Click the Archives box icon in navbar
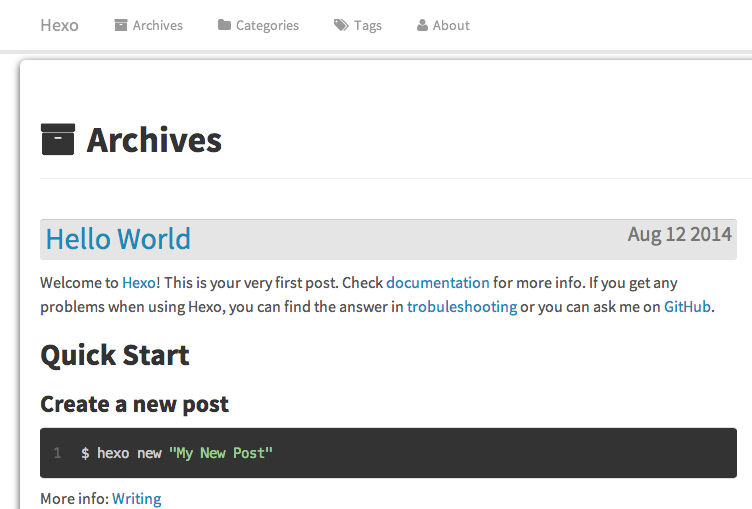This screenshot has height=509, width=752. point(121,25)
